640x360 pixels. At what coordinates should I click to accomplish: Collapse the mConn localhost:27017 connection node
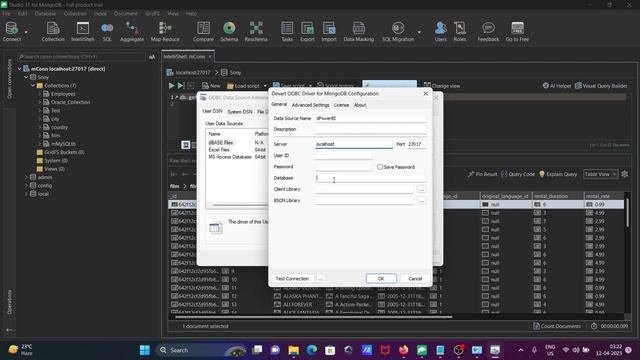point(19,69)
